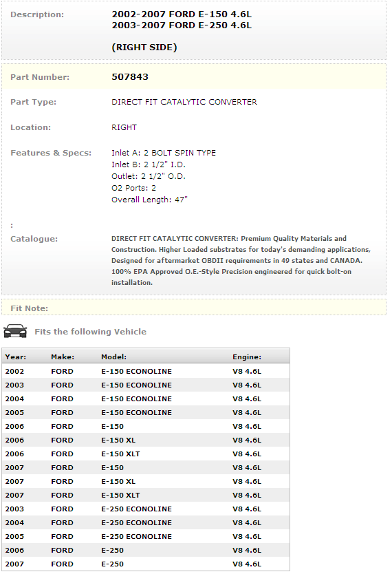Click the year 2002 cell in vehicle table

coord(14,371)
